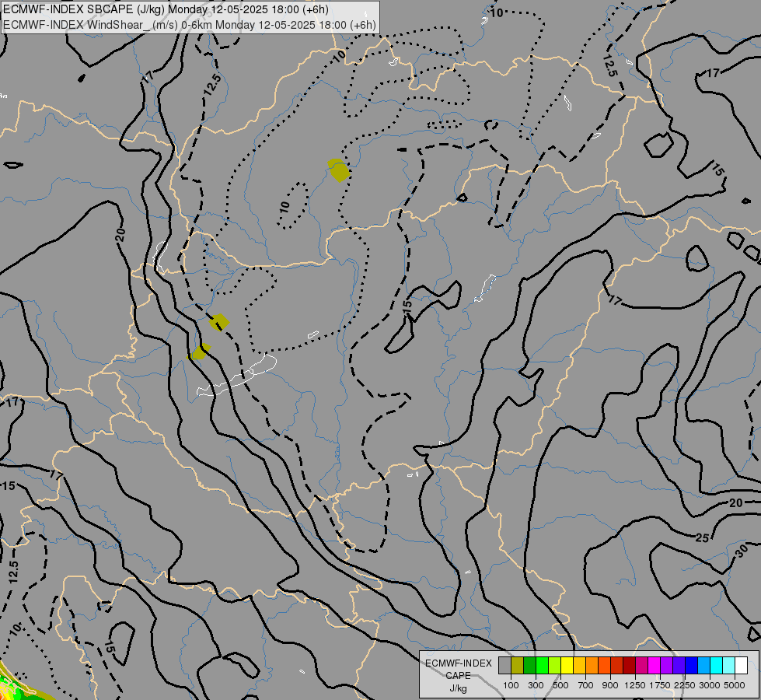Click the lime yellow-green legend swatch
The image size is (761, 700).
click(555, 666)
